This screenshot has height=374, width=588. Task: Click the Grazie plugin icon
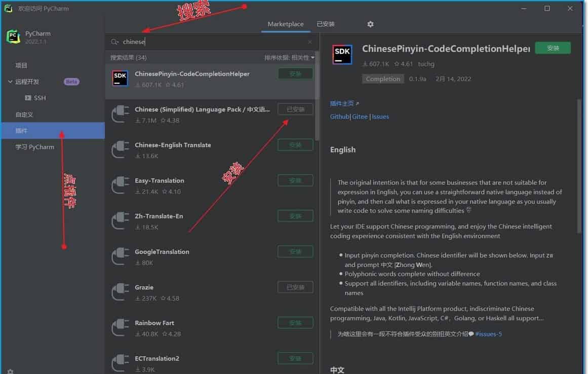pos(120,292)
